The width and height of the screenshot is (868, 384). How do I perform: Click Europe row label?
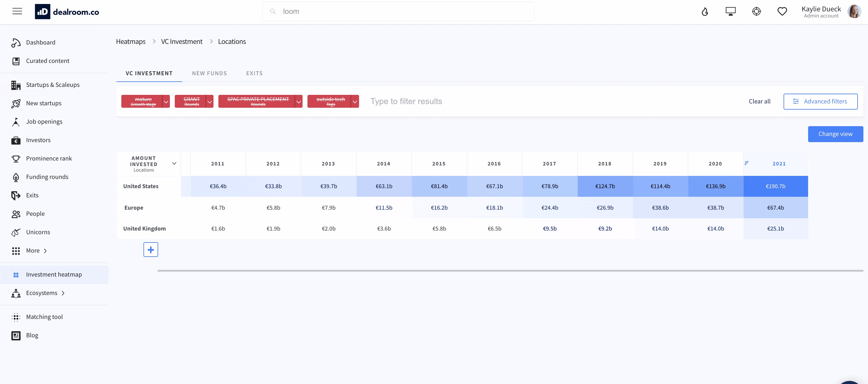point(133,208)
